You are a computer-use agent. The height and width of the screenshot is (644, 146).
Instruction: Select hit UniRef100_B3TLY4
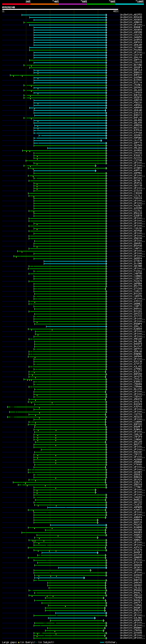[x=131, y=82]
